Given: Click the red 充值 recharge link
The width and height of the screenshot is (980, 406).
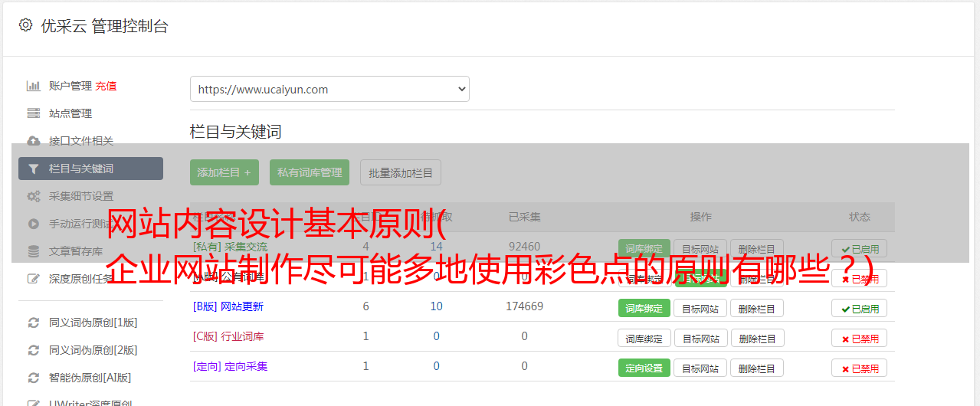Looking at the screenshot, I should [107, 86].
